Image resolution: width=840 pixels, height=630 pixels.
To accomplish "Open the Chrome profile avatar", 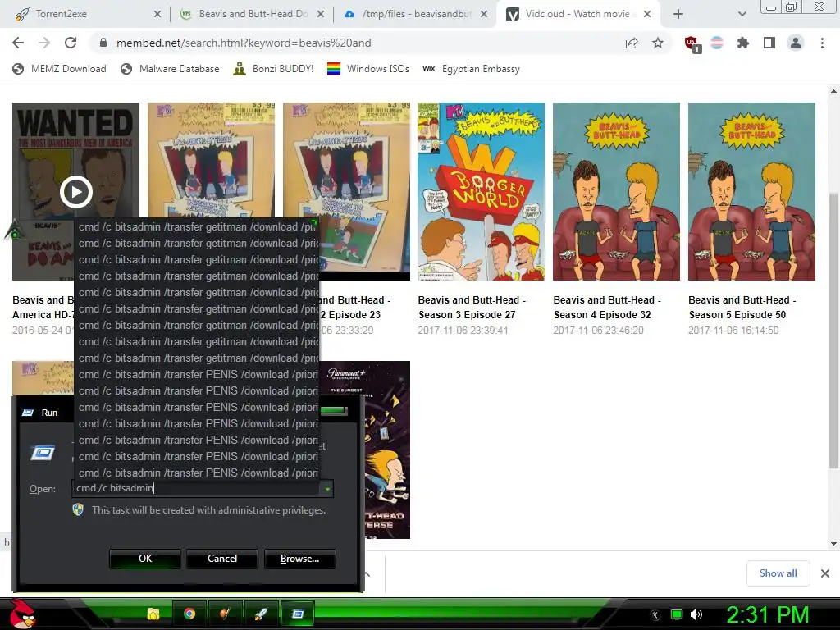I will click(796, 43).
